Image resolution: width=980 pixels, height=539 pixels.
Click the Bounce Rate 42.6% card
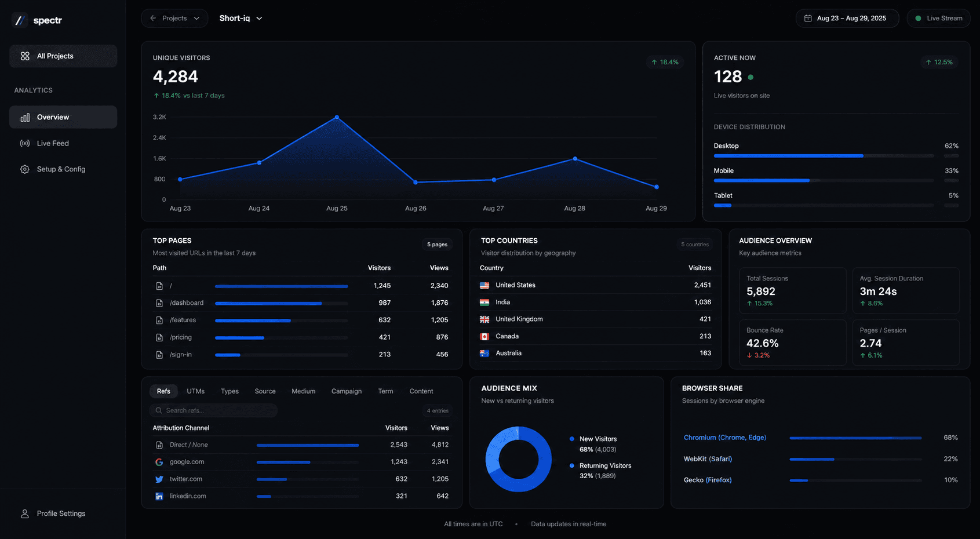(793, 343)
